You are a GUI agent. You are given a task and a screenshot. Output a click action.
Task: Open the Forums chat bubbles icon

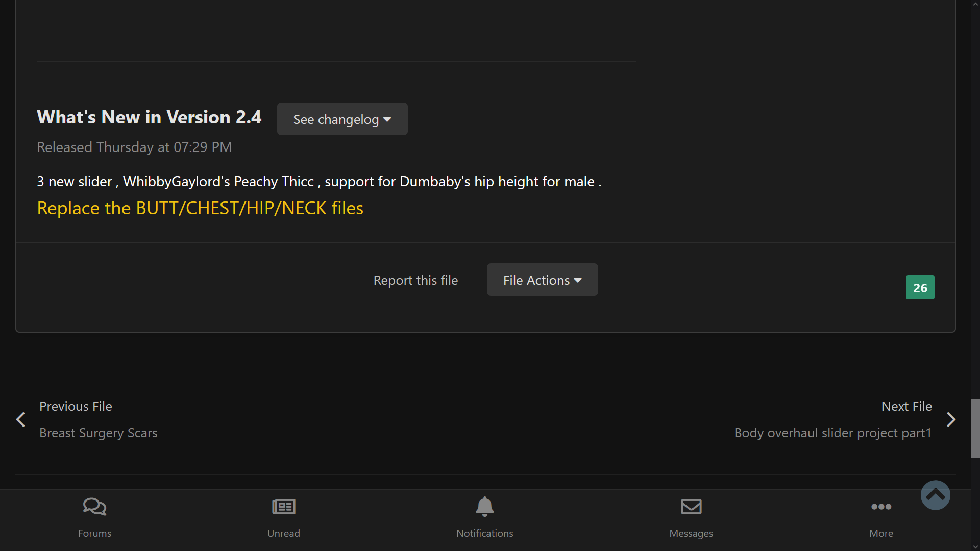[x=94, y=507]
